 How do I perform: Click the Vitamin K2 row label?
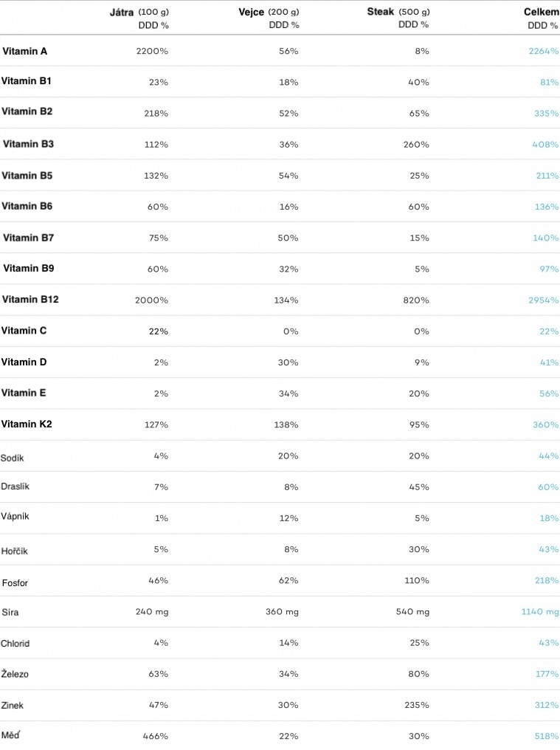point(27,424)
